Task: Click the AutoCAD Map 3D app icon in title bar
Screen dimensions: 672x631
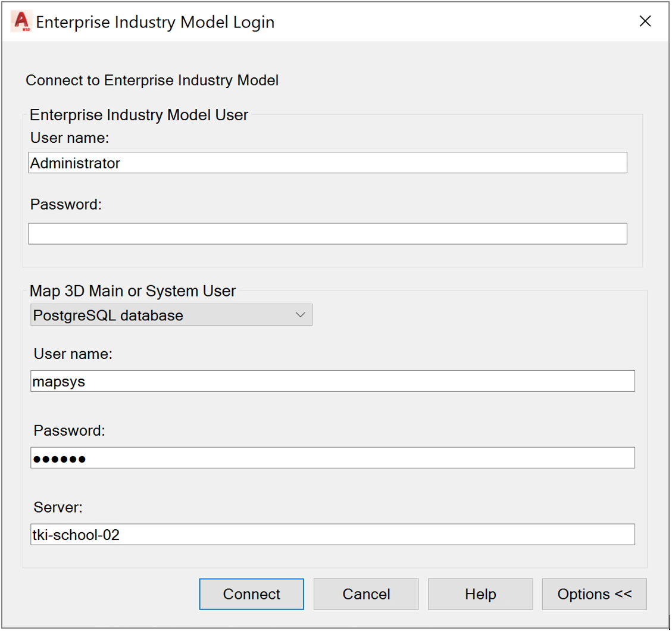Action: point(21,21)
